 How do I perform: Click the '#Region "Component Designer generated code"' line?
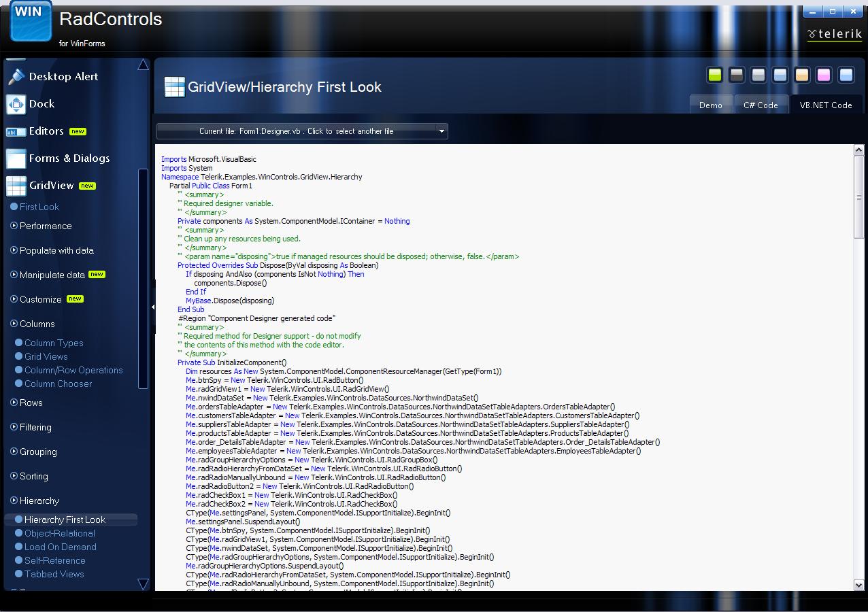(x=257, y=318)
